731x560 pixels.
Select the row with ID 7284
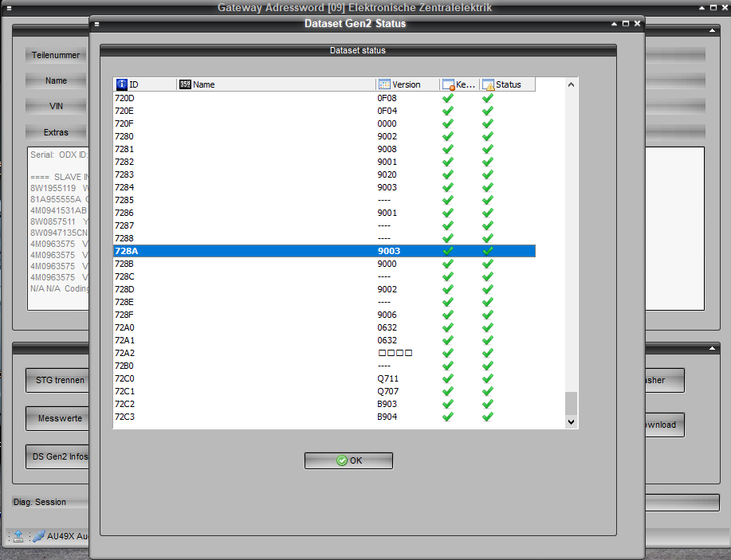tap(324, 187)
